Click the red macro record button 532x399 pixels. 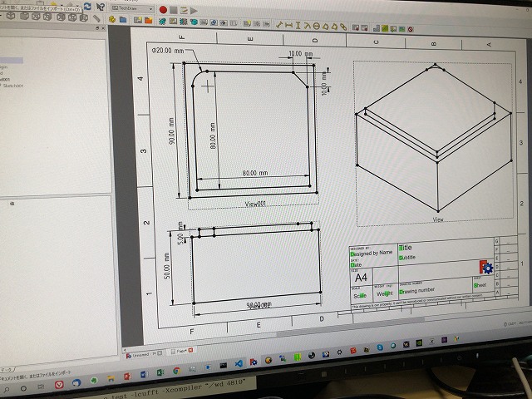(164, 9)
